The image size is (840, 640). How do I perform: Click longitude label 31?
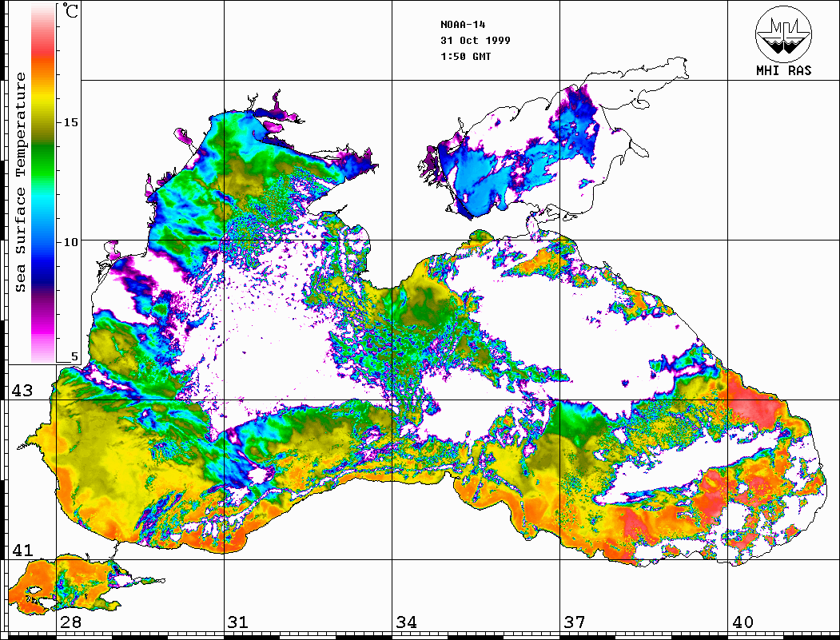(238, 622)
